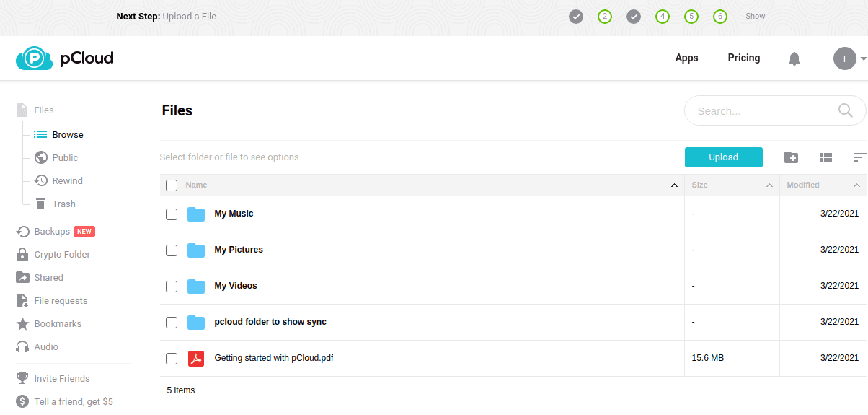Click the My Videos folder icon

(x=196, y=286)
